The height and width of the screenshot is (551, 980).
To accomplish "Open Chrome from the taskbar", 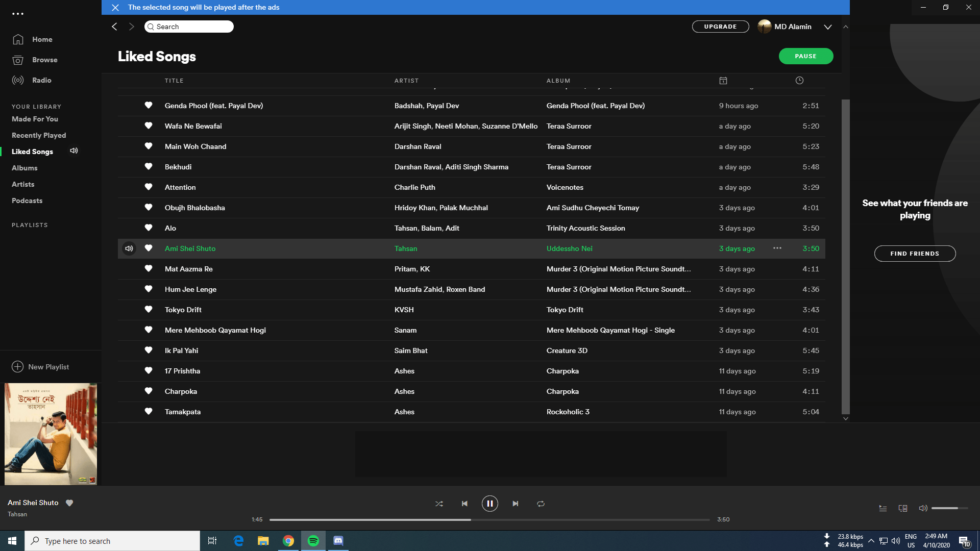I will click(288, 541).
